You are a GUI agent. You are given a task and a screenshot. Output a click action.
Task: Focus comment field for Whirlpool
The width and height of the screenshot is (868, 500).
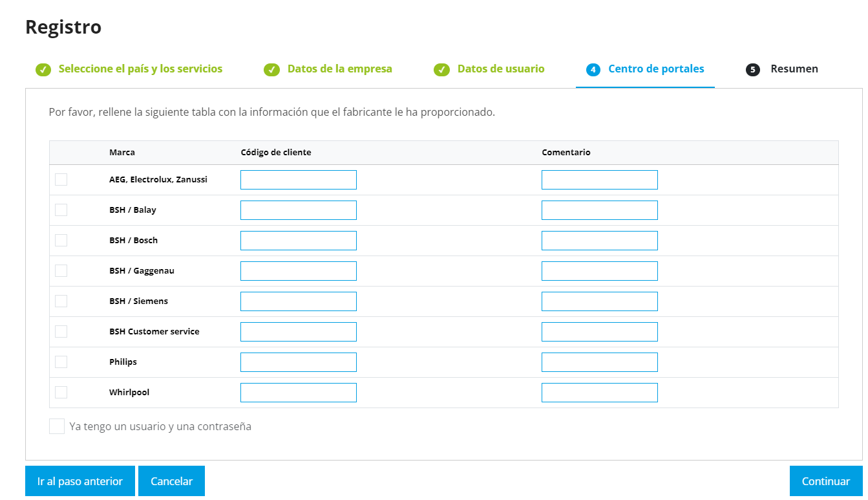pyautogui.click(x=600, y=393)
